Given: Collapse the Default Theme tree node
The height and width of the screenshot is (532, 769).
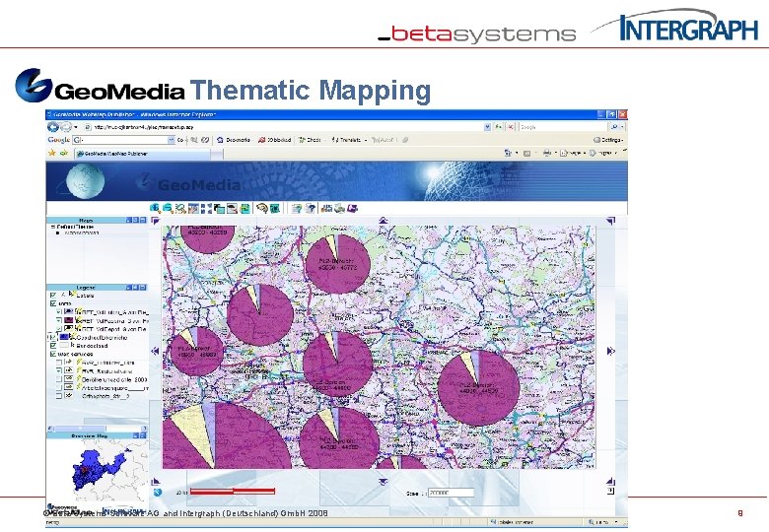Looking at the screenshot, I should (x=53, y=228).
